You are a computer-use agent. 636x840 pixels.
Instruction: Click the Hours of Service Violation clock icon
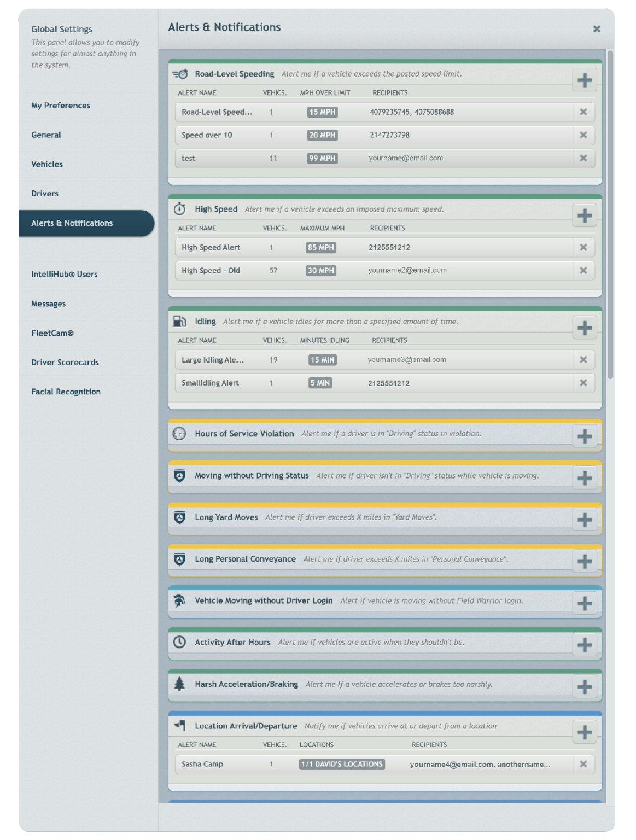coord(179,433)
